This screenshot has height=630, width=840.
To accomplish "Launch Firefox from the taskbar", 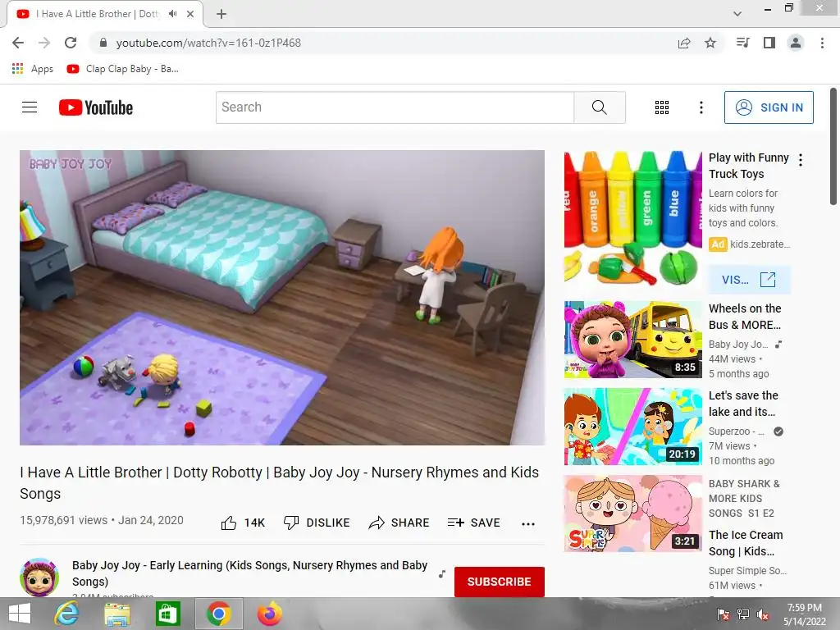I will (x=269, y=614).
